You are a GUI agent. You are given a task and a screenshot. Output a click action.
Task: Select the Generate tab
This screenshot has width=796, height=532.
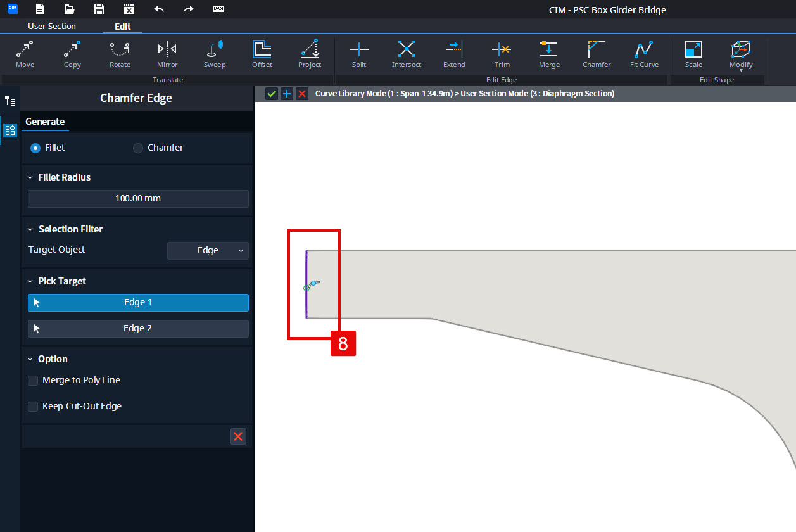[x=44, y=122]
